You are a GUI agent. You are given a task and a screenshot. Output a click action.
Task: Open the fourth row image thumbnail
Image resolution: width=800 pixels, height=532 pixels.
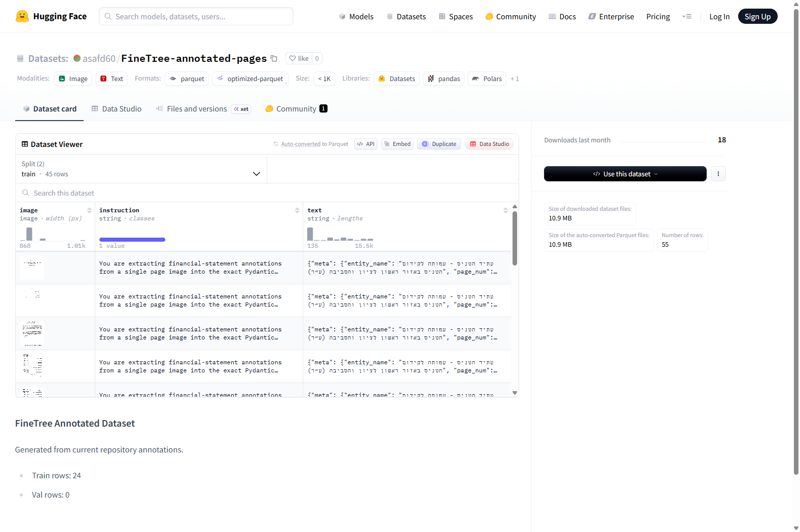pyautogui.click(x=32, y=366)
